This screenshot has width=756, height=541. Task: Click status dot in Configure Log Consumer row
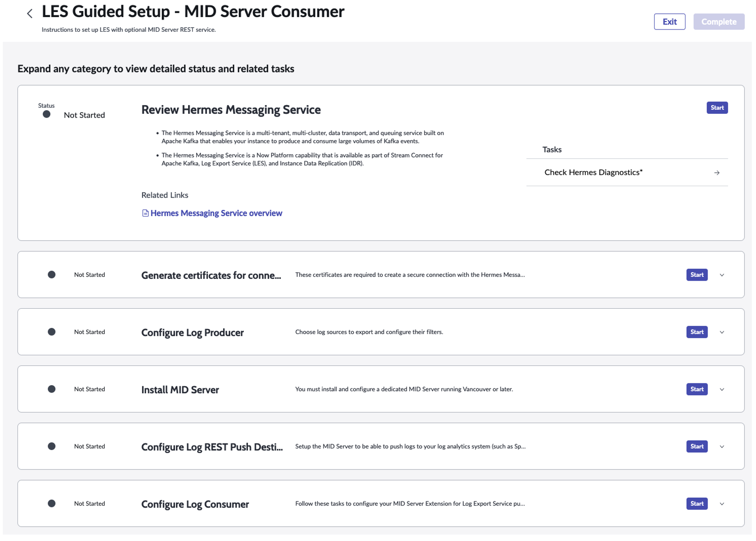point(52,503)
